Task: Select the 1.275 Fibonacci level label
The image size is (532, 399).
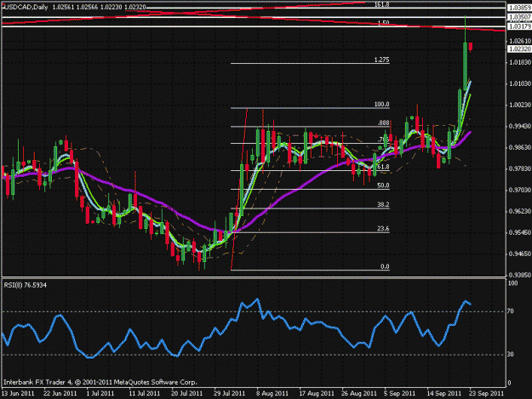Action: click(x=381, y=60)
